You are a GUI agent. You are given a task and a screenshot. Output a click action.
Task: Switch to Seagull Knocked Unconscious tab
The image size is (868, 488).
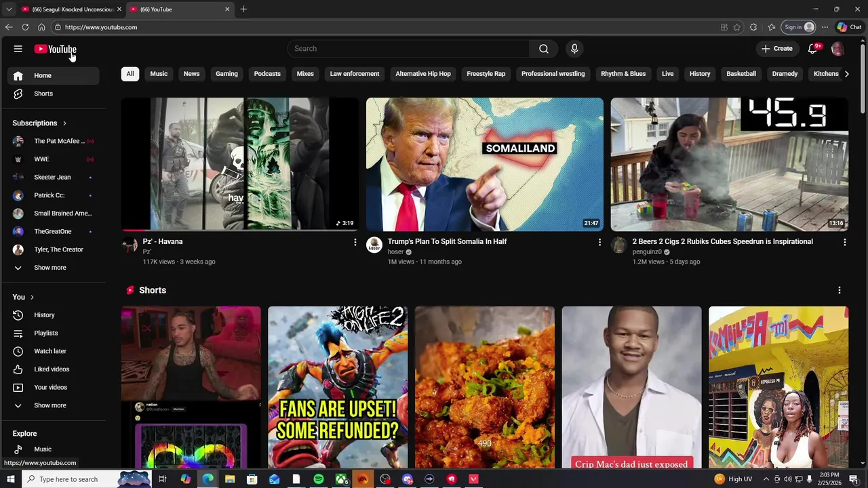[x=71, y=9]
